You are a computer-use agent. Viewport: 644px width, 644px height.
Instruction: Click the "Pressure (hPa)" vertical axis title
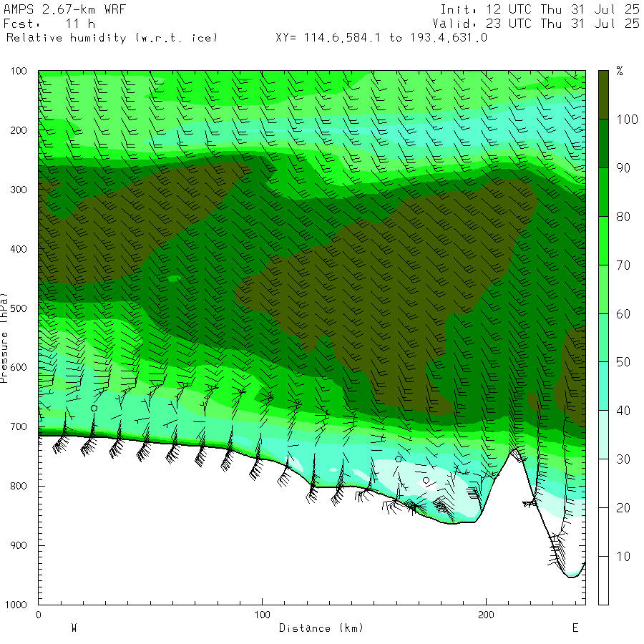pos(4,338)
